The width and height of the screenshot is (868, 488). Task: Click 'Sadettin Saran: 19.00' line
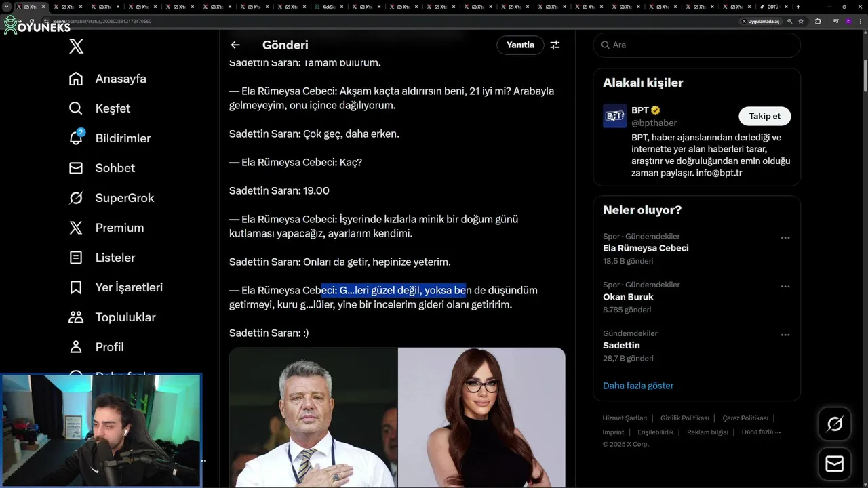(x=279, y=191)
